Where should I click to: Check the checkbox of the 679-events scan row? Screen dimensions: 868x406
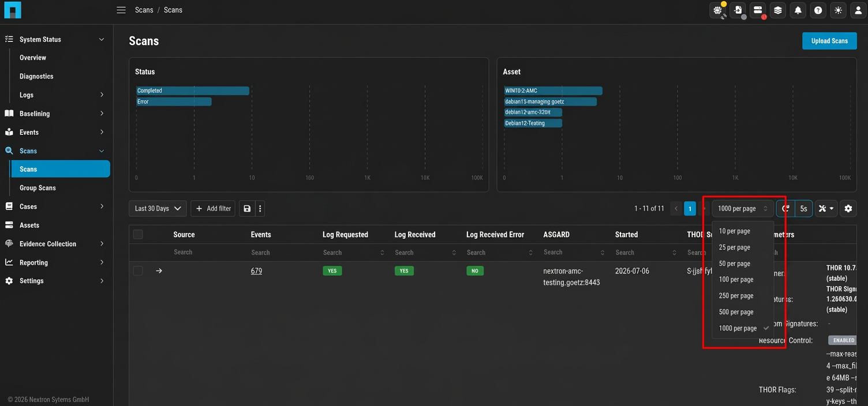138,270
